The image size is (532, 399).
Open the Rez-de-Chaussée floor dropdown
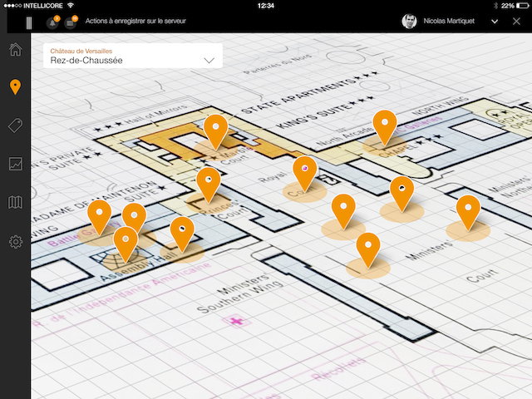[133, 56]
